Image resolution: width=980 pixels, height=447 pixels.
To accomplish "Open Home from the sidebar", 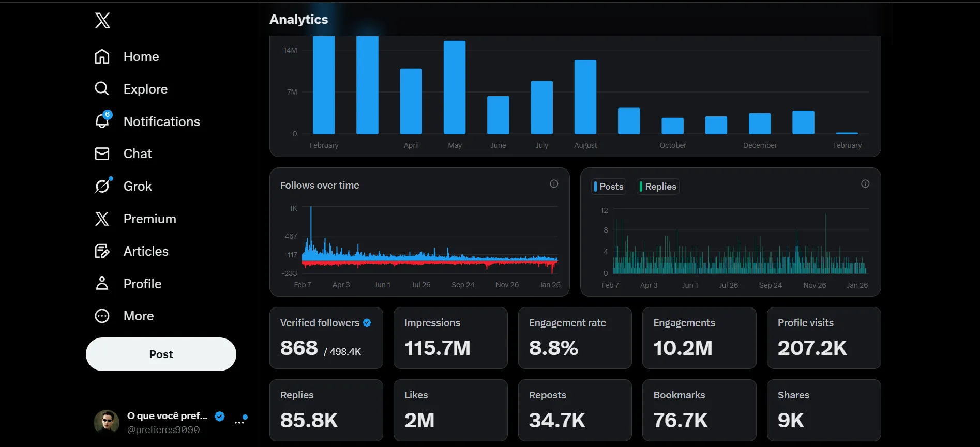I will (x=127, y=56).
